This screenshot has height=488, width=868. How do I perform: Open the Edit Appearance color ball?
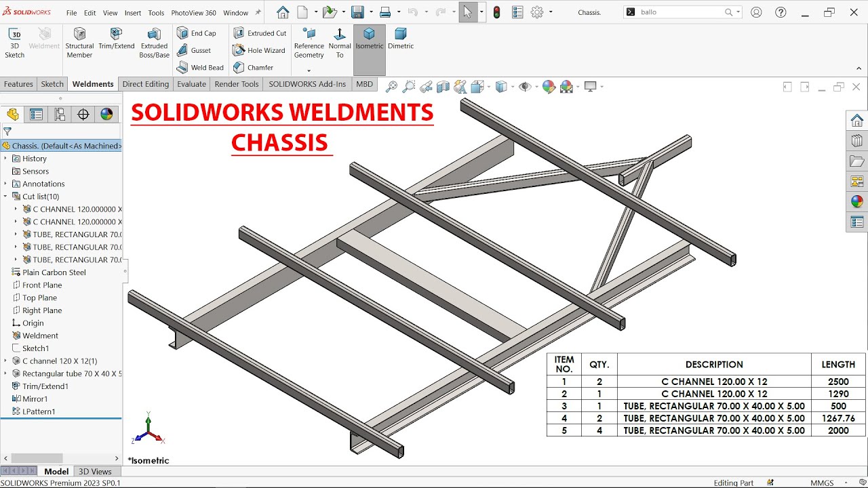click(549, 87)
